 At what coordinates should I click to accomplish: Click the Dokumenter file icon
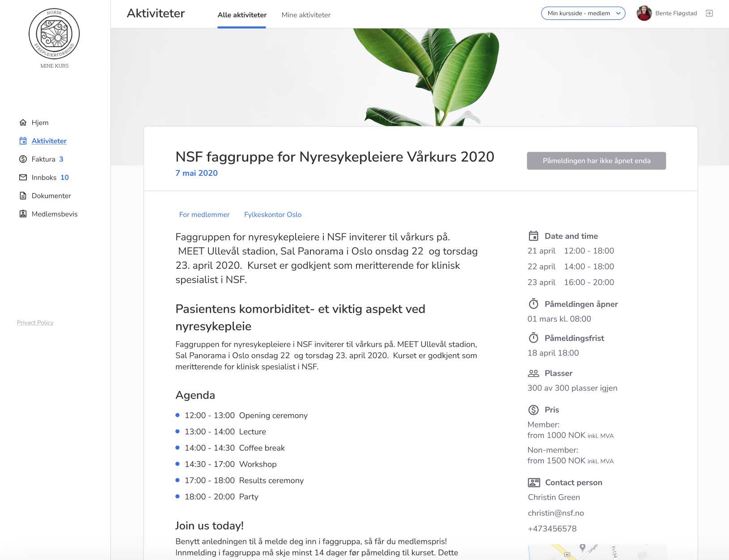pyautogui.click(x=23, y=196)
